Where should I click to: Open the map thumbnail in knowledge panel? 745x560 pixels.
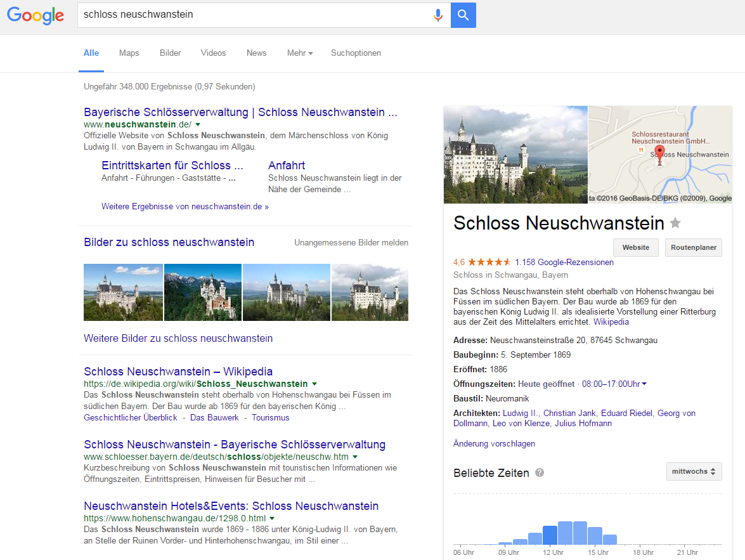(x=661, y=155)
